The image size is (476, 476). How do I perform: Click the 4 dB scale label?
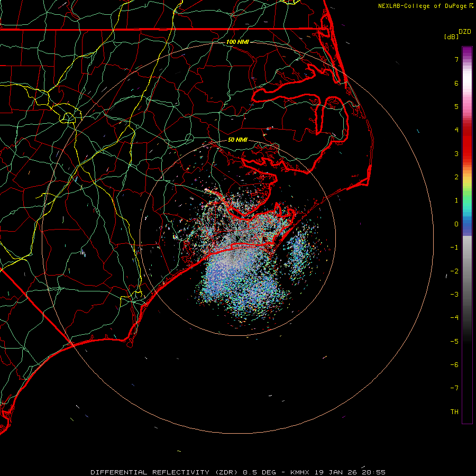tap(456, 130)
